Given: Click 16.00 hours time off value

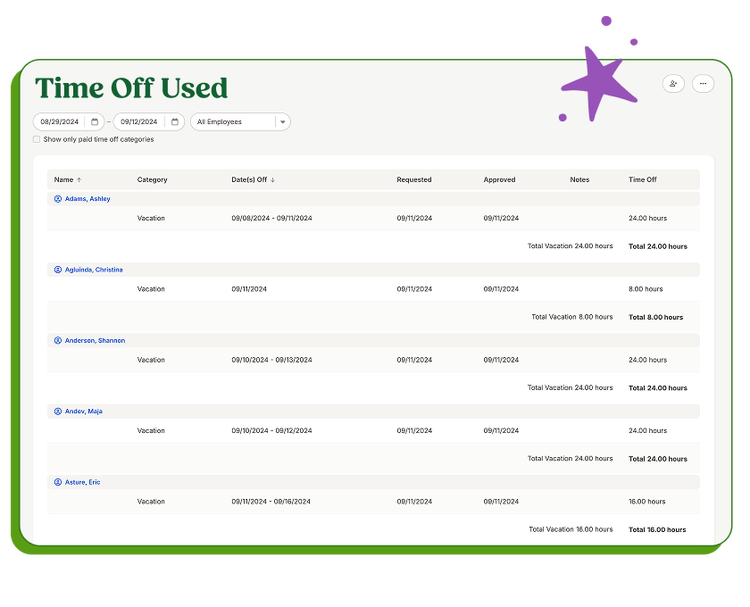Looking at the screenshot, I should click(647, 501).
